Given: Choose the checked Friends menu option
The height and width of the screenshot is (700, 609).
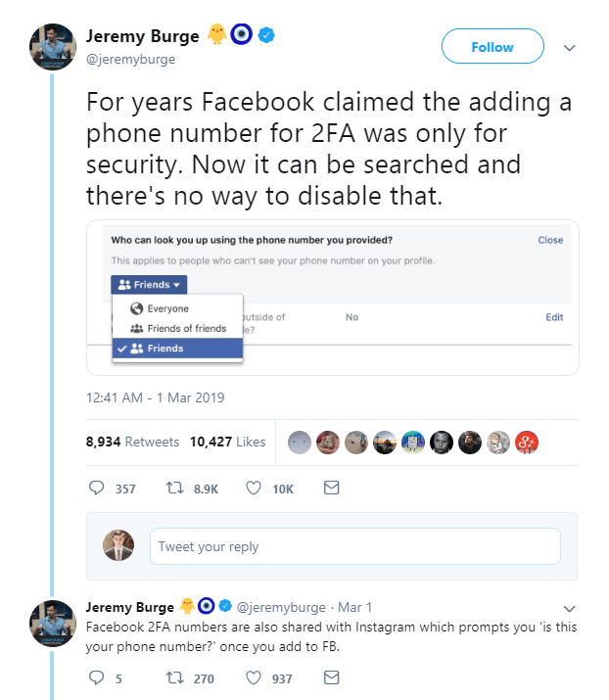Looking at the screenshot, I should tap(177, 349).
